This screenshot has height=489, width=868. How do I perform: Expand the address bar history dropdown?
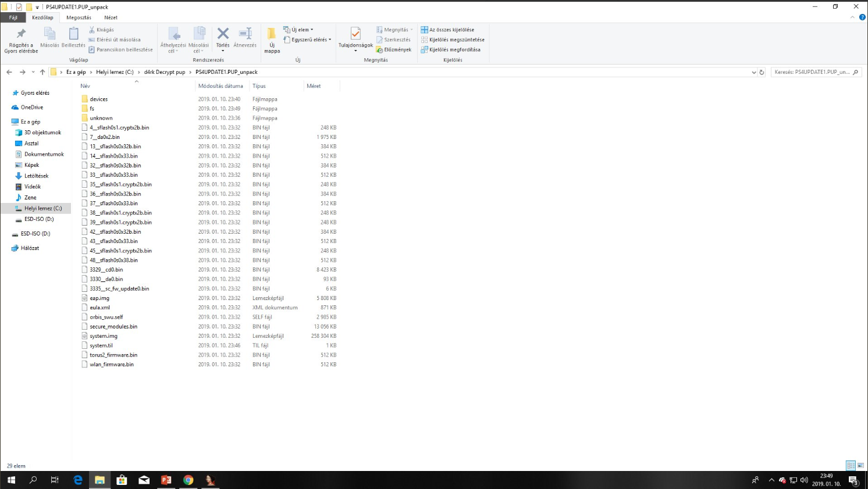[754, 72]
